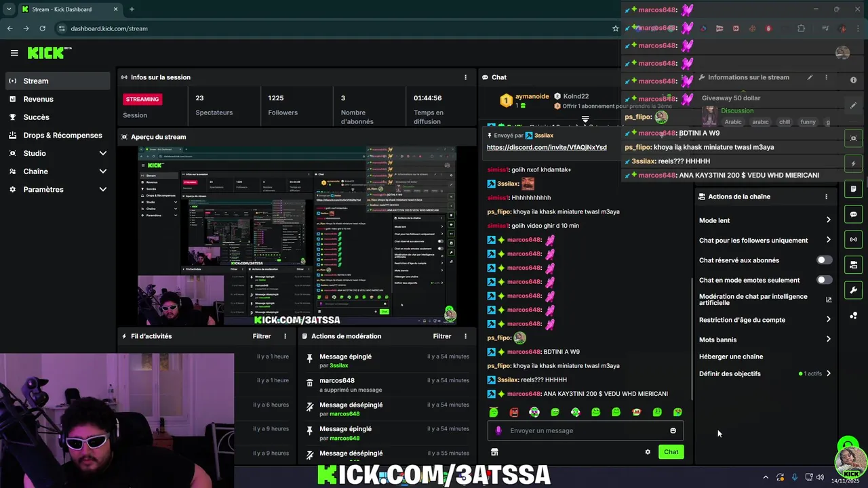Open the tab search dropdown
868x488 pixels.
(x=9, y=9)
